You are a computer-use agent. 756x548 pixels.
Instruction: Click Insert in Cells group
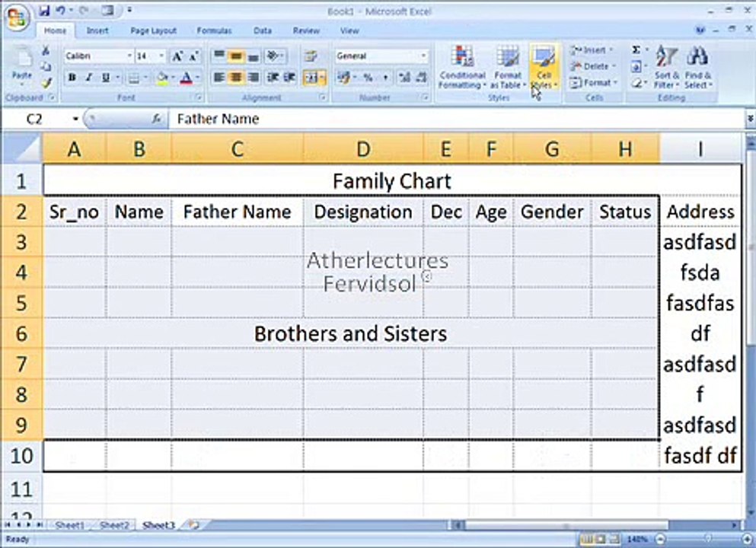click(x=591, y=50)
